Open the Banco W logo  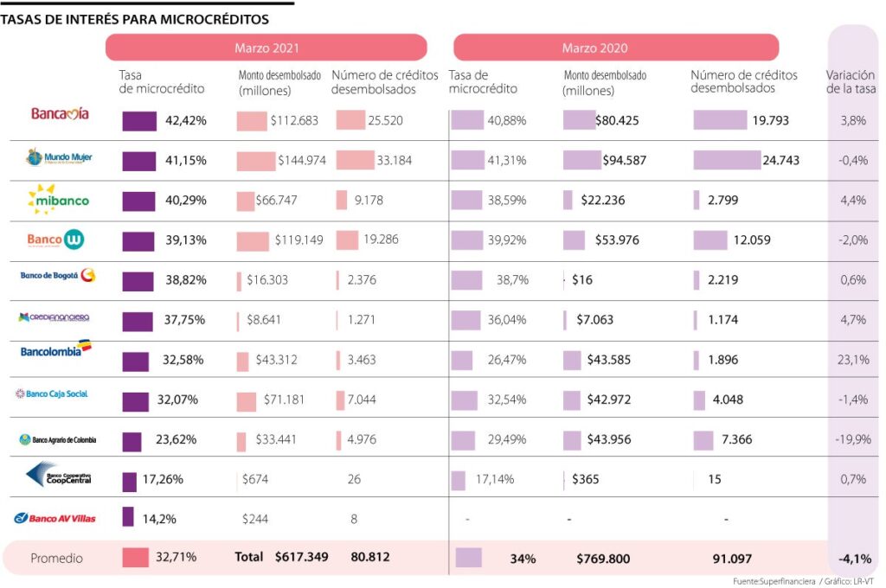pyautogui.click(x=56, y=239)
